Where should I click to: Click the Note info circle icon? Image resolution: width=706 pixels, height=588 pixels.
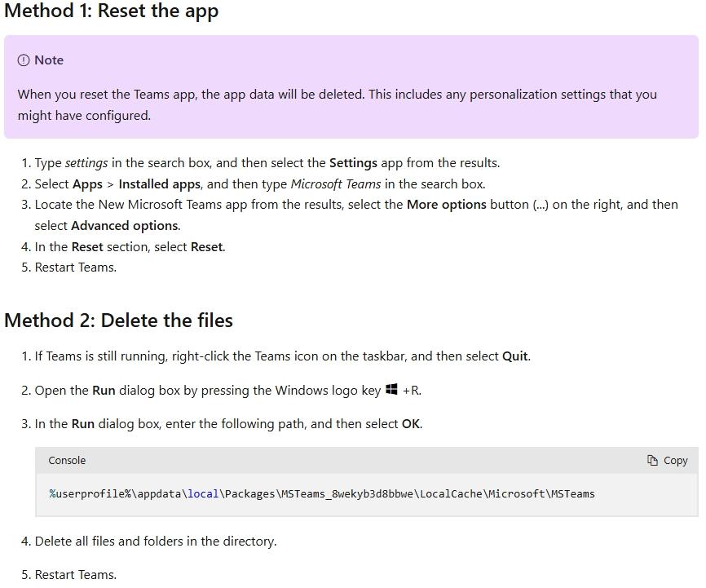pyautogui.click(x=24, y=60)
